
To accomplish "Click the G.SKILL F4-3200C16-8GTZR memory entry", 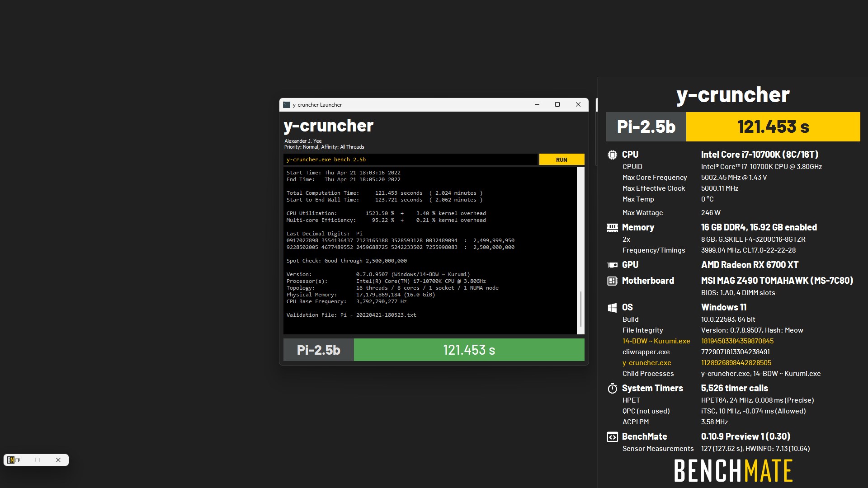I will [753, 239].
